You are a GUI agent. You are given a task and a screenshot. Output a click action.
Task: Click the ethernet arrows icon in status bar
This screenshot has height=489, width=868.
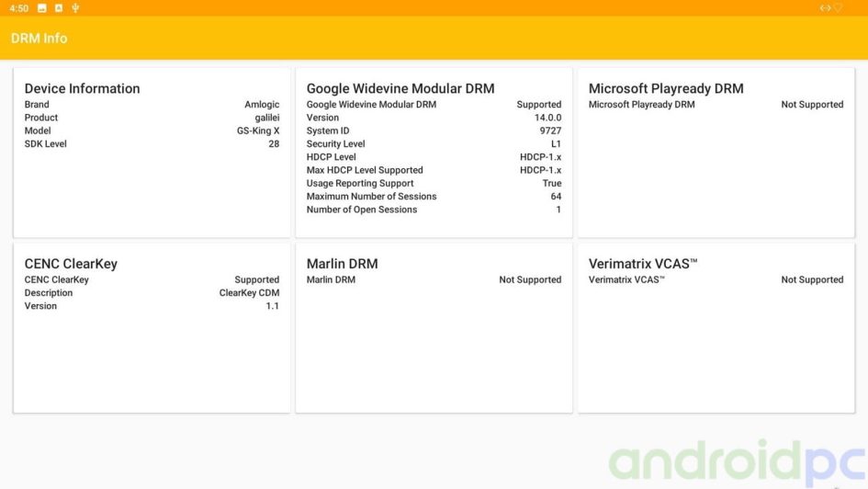click(825, 7)
